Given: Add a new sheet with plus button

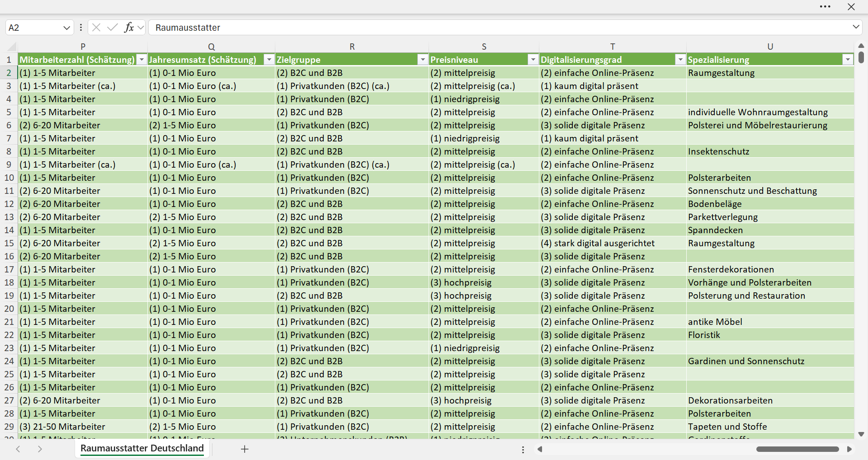Looking at the screenshot, I should click(x=245, y=449).
